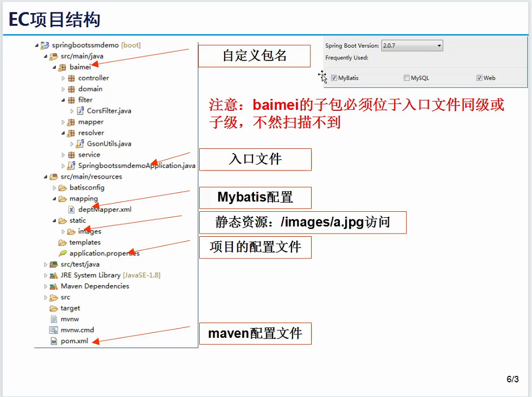Collapse the mapping folder node

coord(54,199)
